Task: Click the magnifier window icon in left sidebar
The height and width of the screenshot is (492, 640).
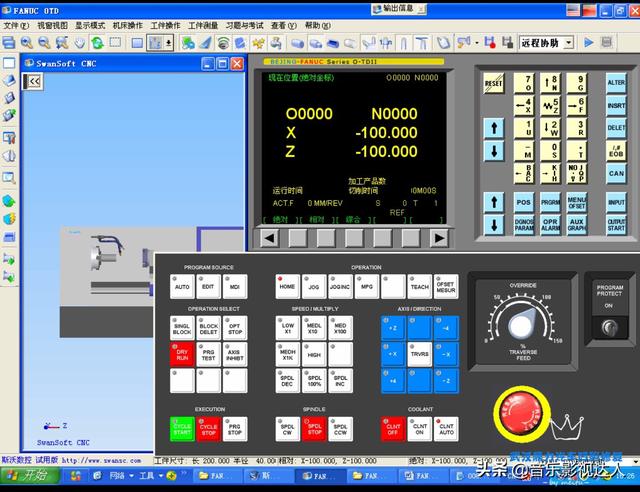Action: (x=9, y=178)
